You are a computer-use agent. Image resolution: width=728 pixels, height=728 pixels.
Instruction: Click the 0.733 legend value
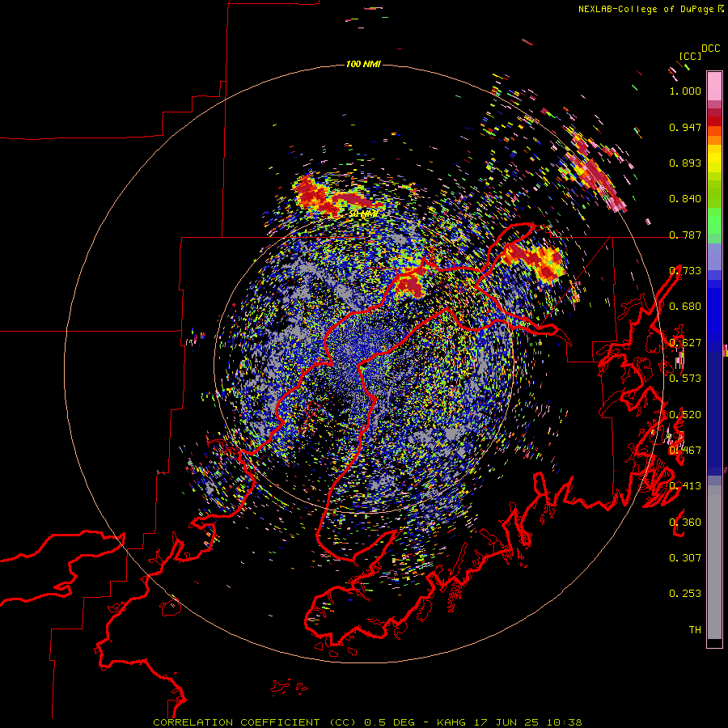click(685, 271)
